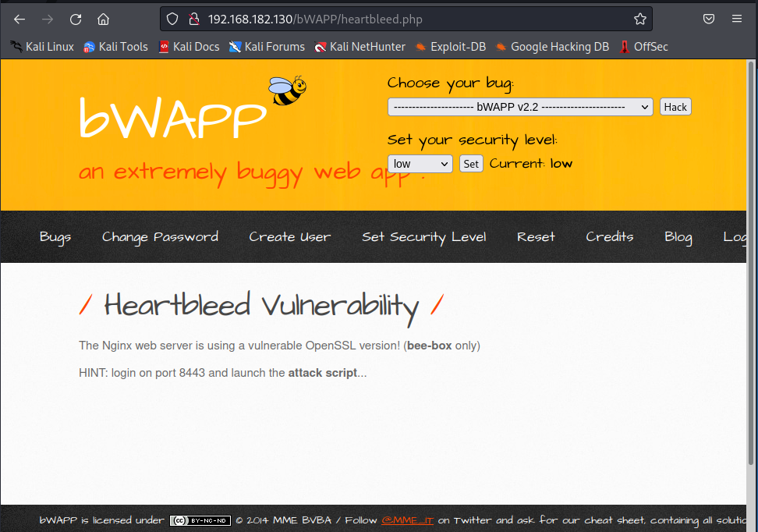Image resolution: width=758 pixels, height=532 pixels.
Task: Open the Pocket save icon
Action: (709, 20)
